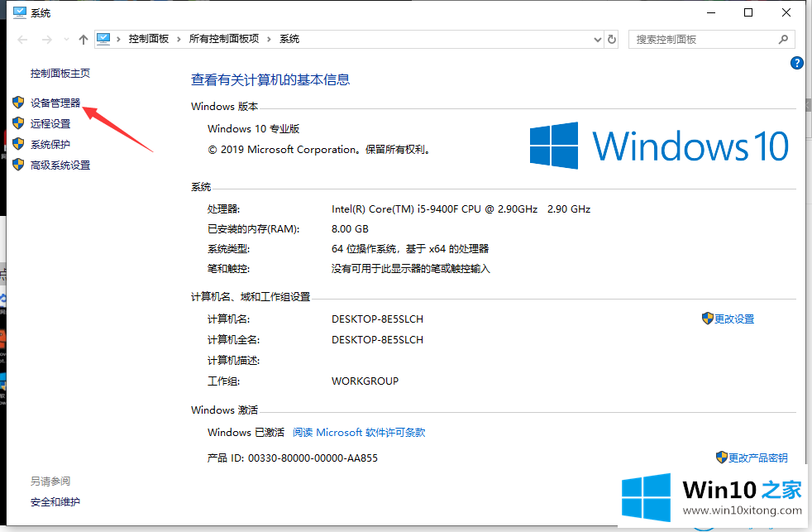Click 更改设置 link for computer name
This screenshot has width=812, height=532.
tap(734, 319)
